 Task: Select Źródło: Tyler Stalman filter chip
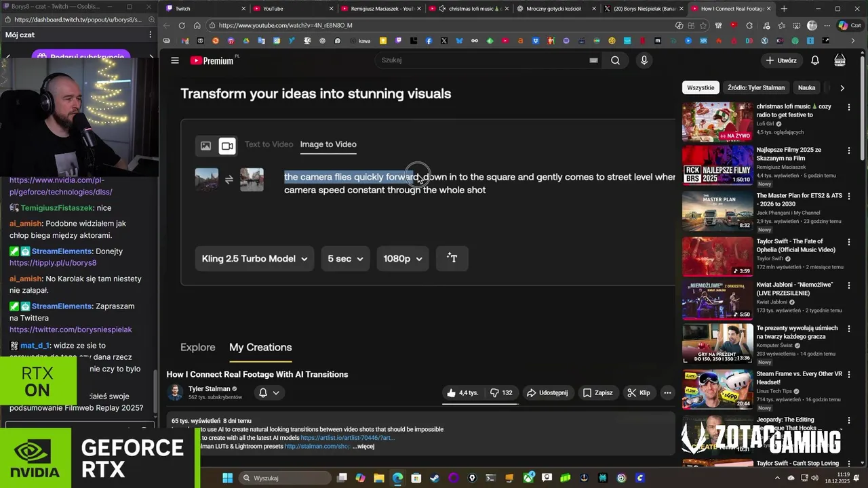(x=756, y=87)
